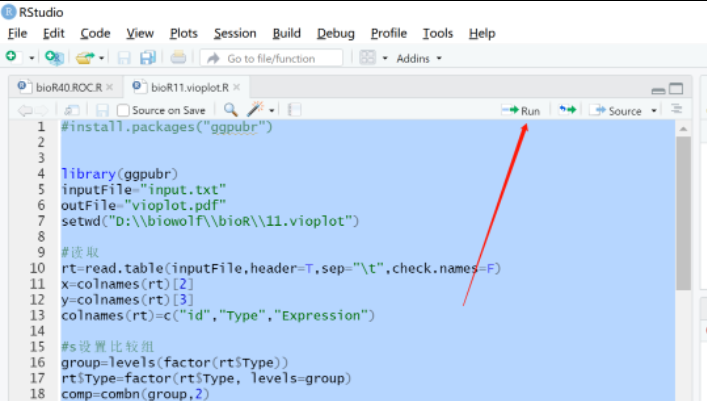Click the find/replace magnifier icon
707x401 pixels.
tap(231, 110)
